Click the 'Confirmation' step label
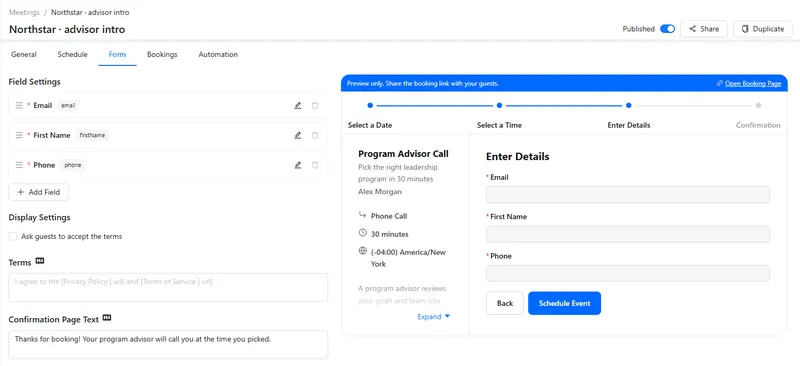This screenshot has width=800, height=366. coord(758,125)
